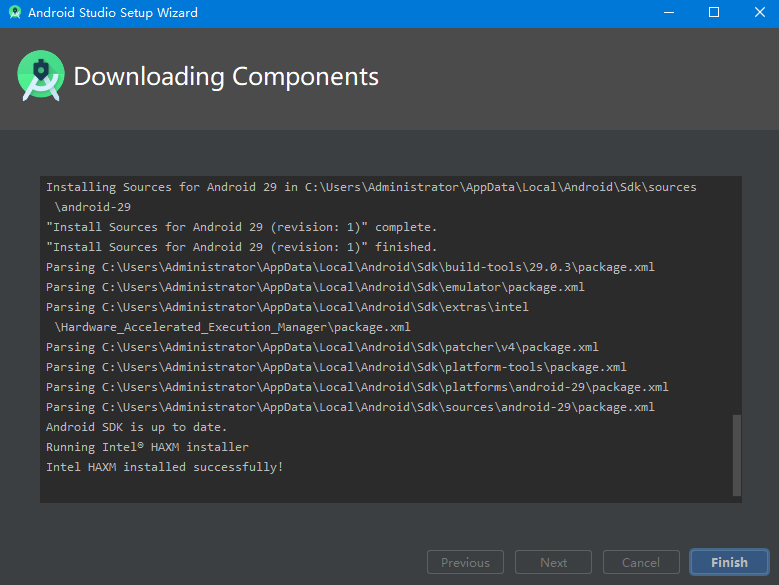
Task: Click the small Android Studio title bar icon
Action: [15, 12]
